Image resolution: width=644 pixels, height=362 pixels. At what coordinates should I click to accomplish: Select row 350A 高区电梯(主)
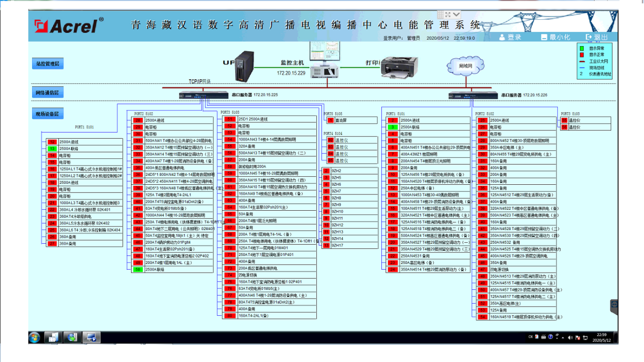tap(516, 303)
